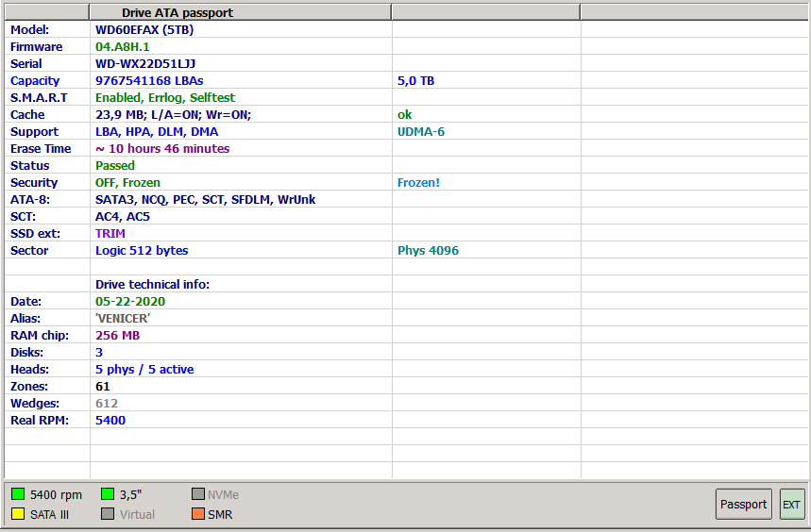Click the SCT value 'AC4, AC5'

point(123,217)
